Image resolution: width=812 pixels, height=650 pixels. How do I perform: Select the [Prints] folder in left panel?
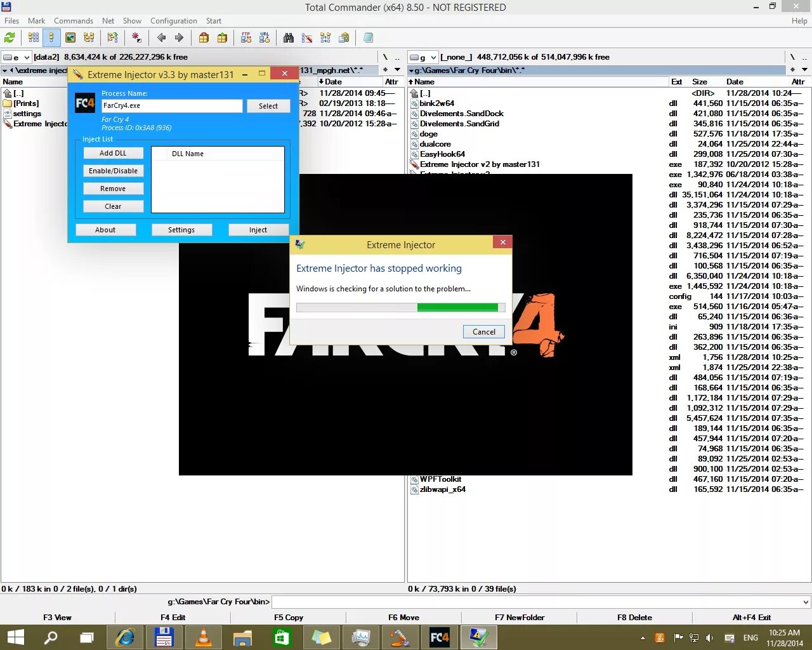pos(26,103)
